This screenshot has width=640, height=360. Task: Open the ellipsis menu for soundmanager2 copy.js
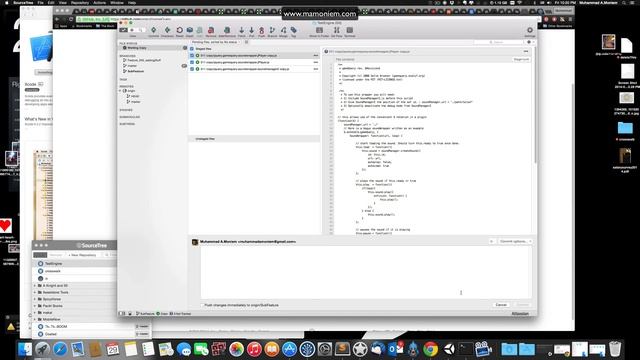[316, 69]
